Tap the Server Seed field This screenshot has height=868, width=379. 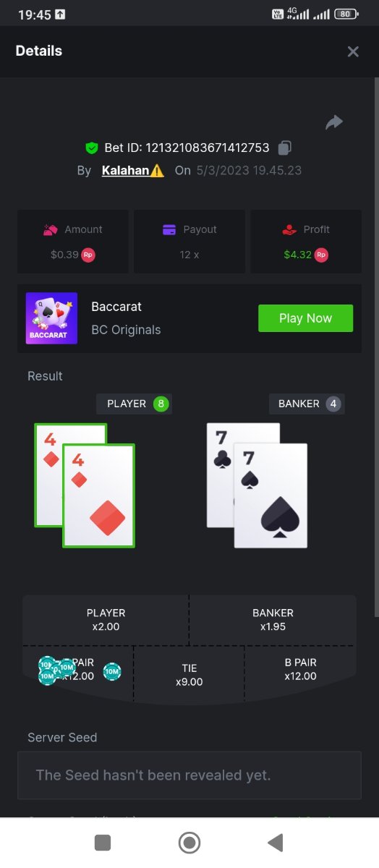coord(189,775)
